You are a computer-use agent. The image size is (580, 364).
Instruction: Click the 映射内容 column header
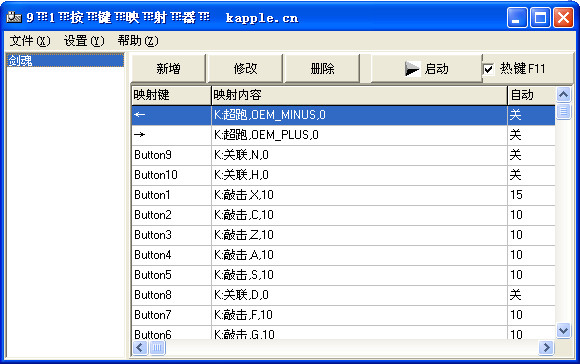point(359,95)
